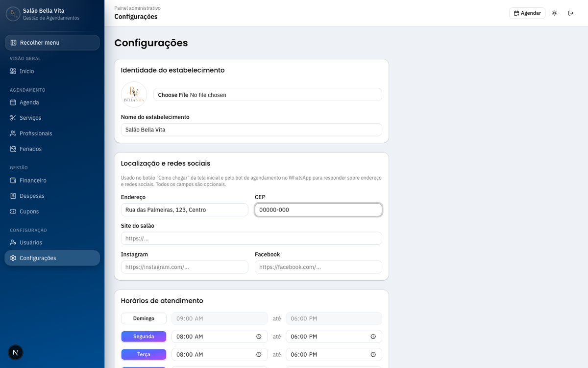Click the Feriados calendar-off icon
Image resolution: width=588 pixels, height=368 pixels.
[x=13, y=149]
